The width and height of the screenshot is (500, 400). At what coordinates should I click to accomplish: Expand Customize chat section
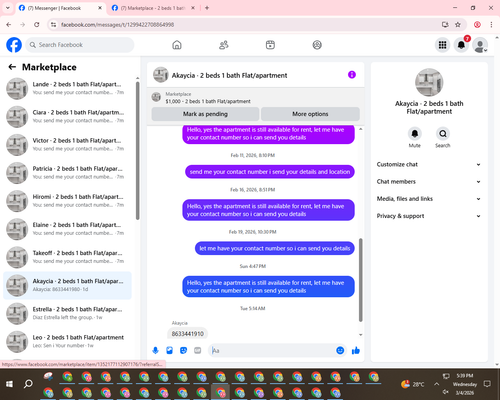pyautogui.click(x=429, y=164)
